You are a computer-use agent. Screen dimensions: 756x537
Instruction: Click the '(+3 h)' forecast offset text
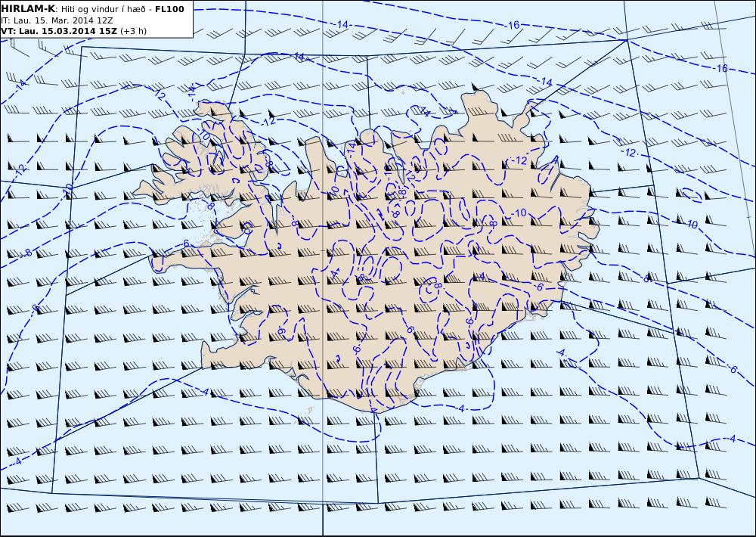[134, 31]
